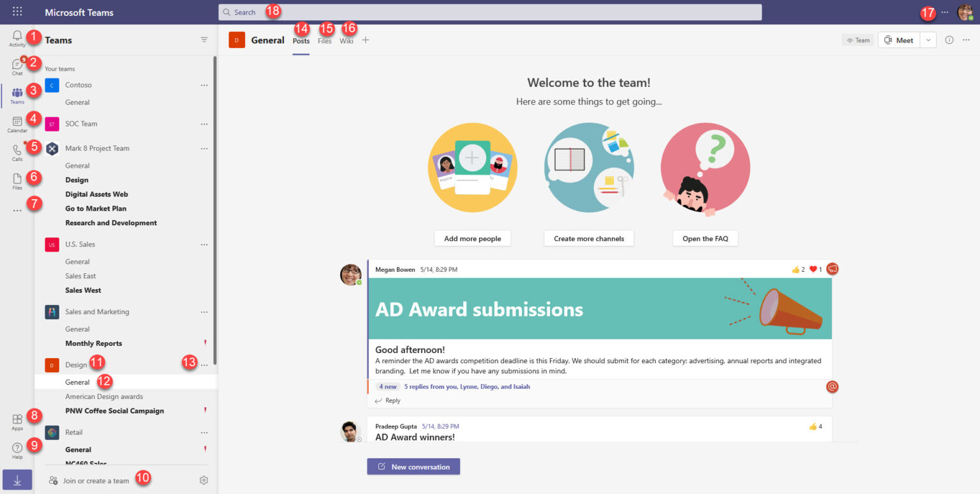
Task: Add a new tab to General channel
Action: click(365, 40)
